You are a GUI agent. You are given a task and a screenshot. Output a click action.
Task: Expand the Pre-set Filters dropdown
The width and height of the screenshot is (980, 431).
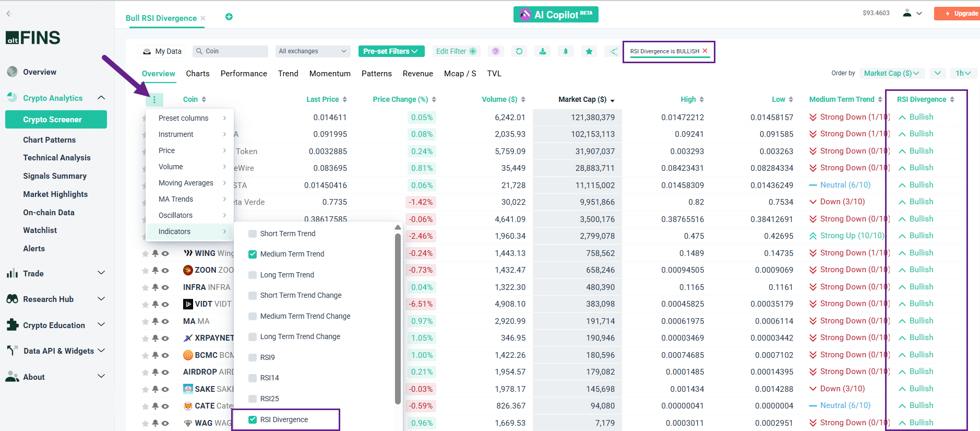click(x=391, y=51)
